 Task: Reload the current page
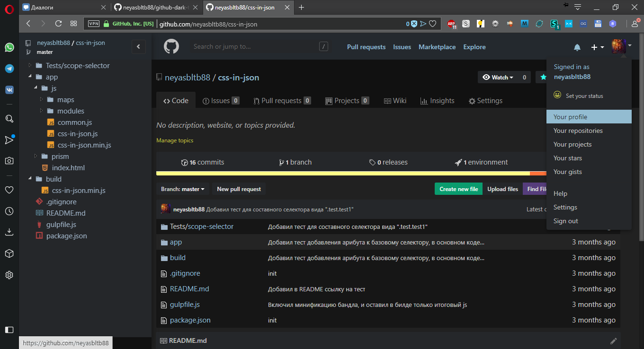click(x=58, y=24)
